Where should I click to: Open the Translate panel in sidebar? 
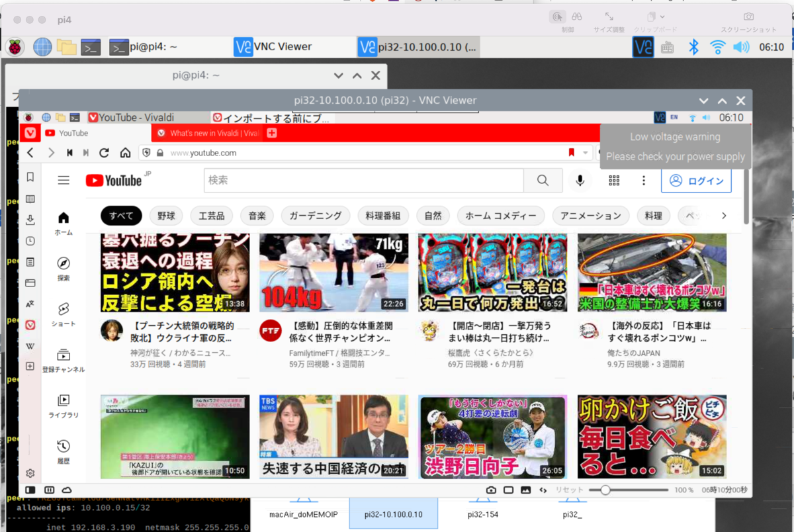tap(30, 304)
